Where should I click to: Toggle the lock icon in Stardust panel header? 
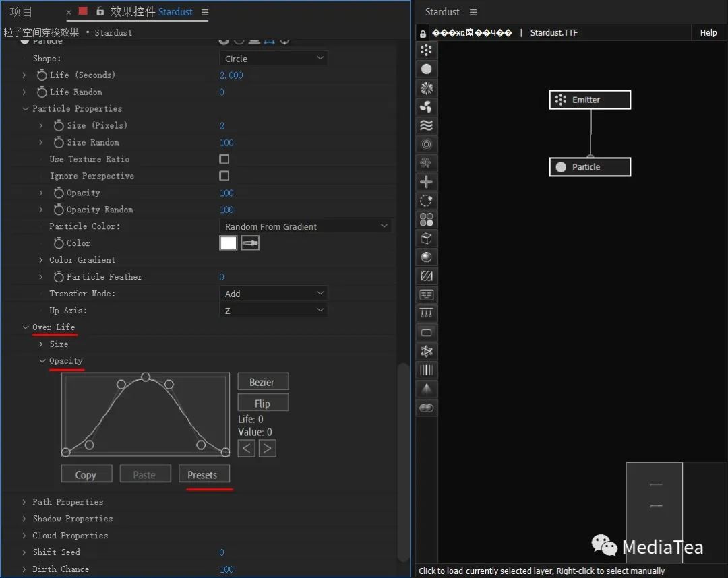pos(423,34)
